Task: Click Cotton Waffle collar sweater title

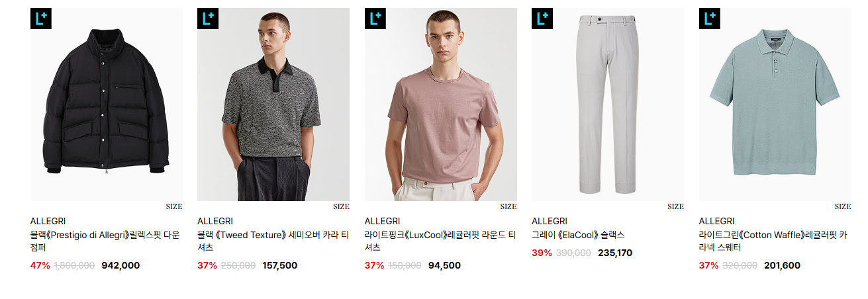Action: point(773,241)
